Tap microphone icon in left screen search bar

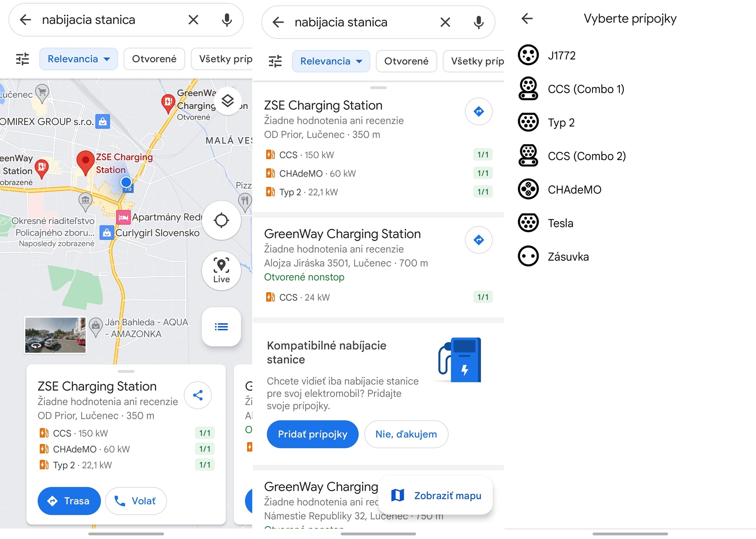(227, 20)
